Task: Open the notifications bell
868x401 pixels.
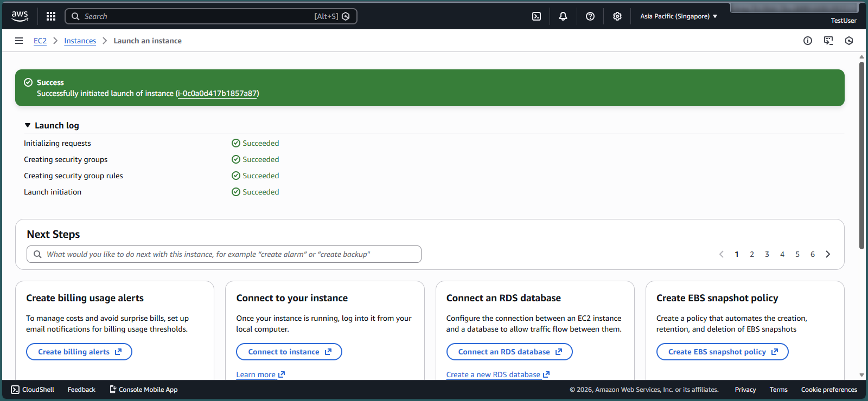Action: (x=563, y=16)
